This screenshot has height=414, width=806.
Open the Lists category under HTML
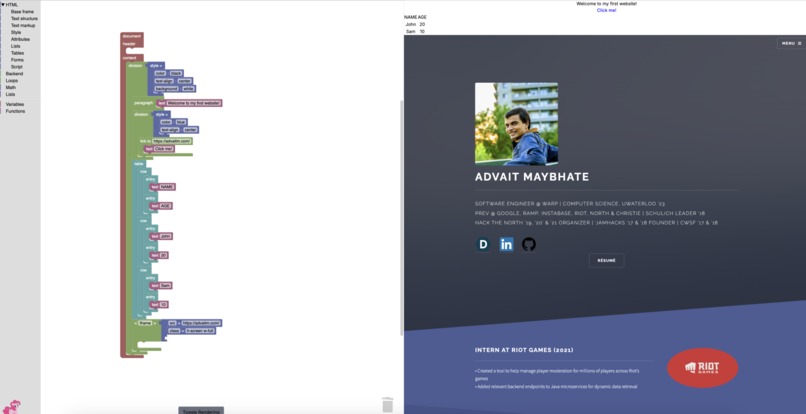(15, 46)
